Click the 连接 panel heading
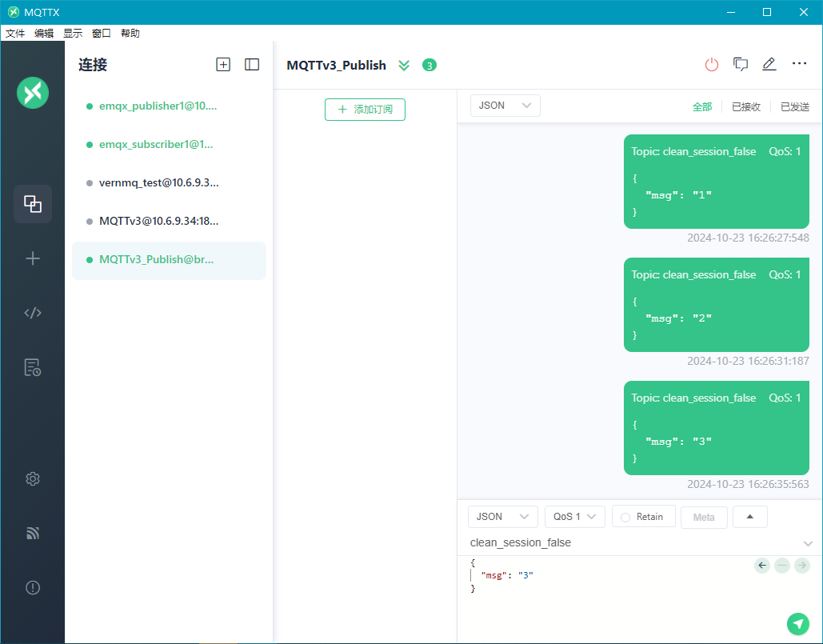Viewport: 823px width, 644px height. (93, 65)
